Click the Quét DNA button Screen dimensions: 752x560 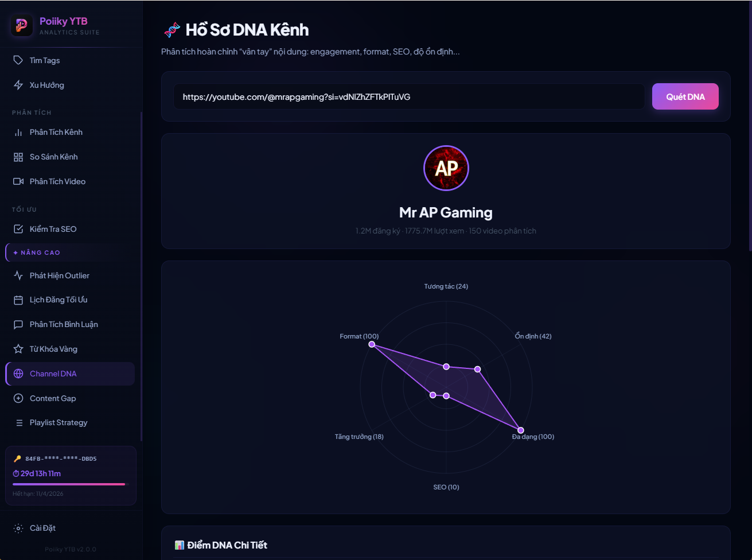(685, 96)
